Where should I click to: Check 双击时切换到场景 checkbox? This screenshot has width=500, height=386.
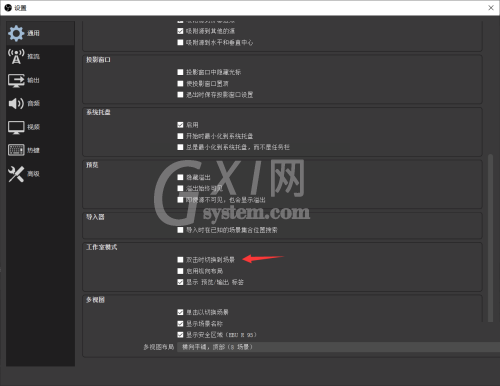[180, 259]
